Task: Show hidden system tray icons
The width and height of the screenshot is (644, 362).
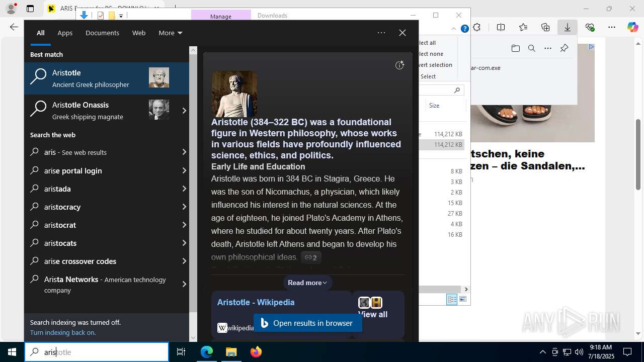Action: click(x=542, y=352)
